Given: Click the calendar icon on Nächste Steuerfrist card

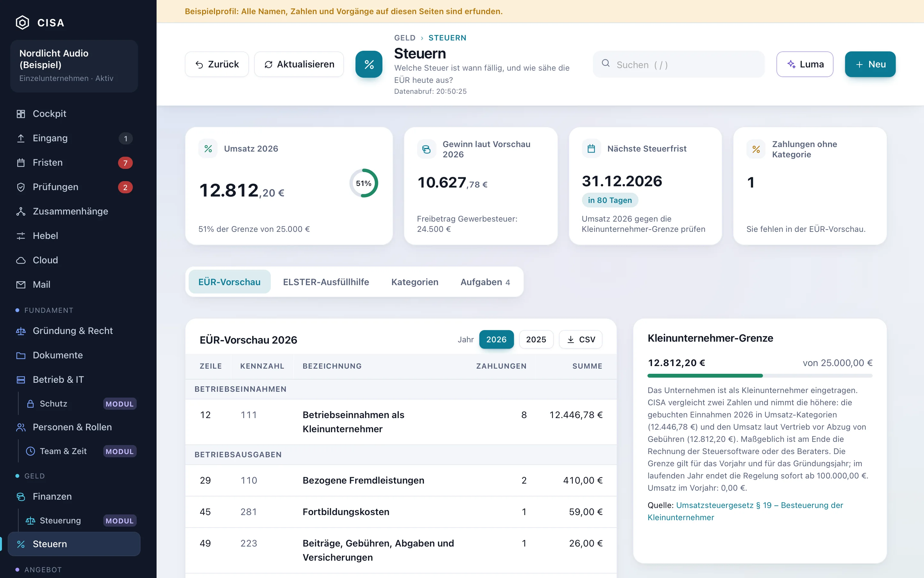Looking at the screenshot, I should pyautogui.click(x=591, y=149).
